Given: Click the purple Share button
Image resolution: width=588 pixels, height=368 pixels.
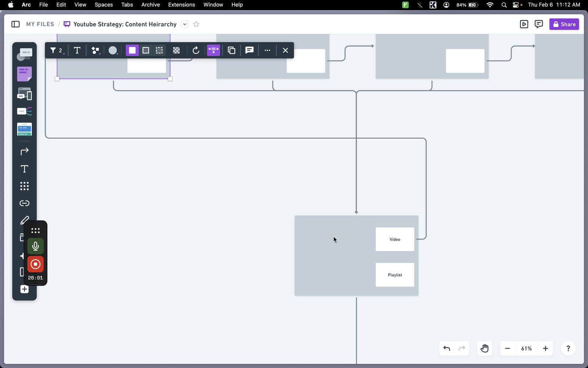Looking at the screenshot, I should [564, 24].
